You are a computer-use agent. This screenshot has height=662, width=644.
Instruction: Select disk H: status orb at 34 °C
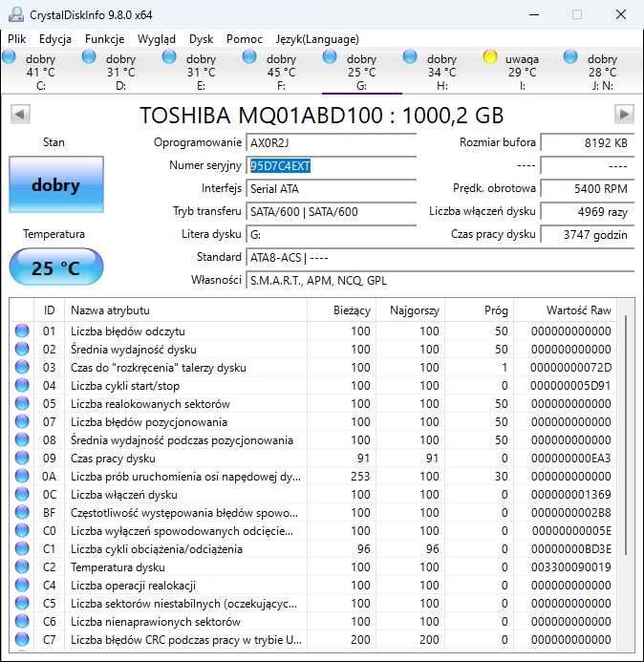tap(410, 56)
